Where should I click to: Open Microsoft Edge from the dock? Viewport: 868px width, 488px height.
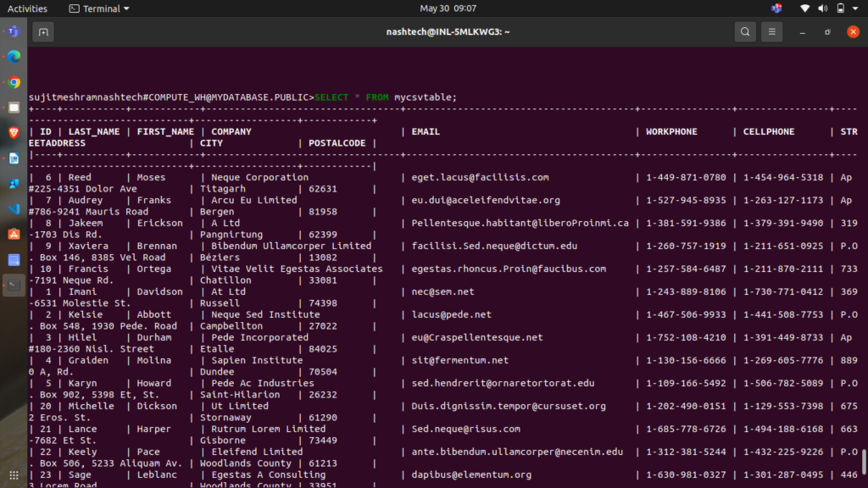pos(14,57)
